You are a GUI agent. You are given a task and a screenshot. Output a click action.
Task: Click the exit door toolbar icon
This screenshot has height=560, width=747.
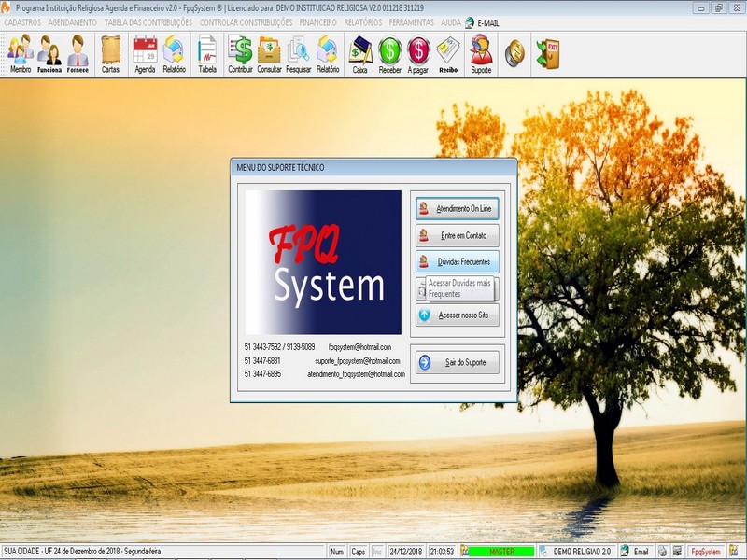548,53
